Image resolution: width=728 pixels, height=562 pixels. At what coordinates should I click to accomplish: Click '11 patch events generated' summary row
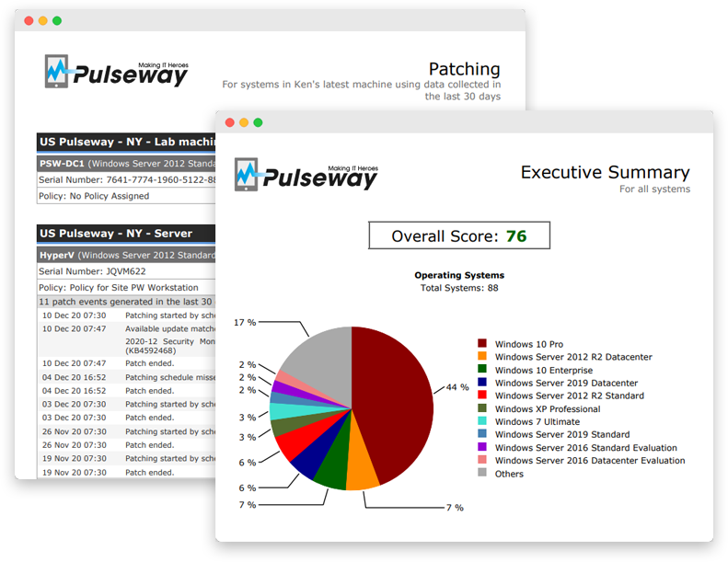pos(126,302)
